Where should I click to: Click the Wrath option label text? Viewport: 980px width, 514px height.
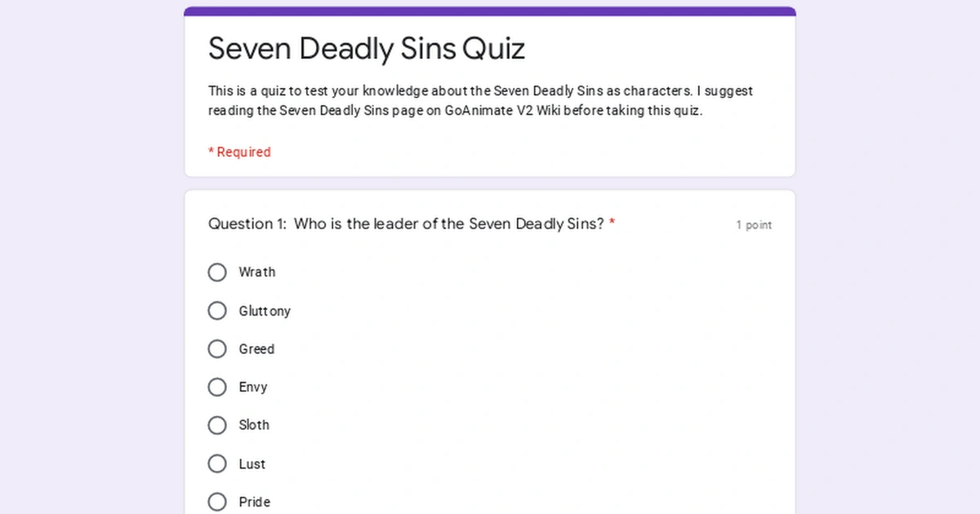tap(257, 272)
